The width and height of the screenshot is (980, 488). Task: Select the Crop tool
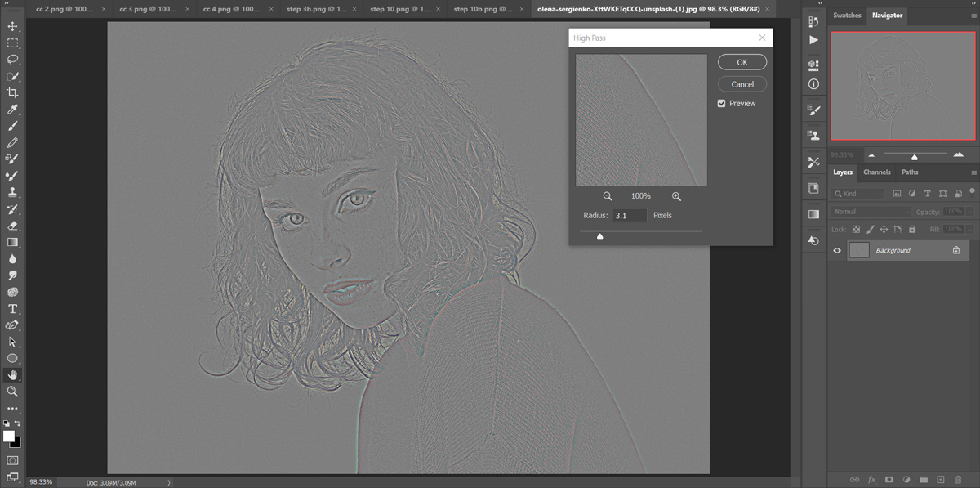12,92
